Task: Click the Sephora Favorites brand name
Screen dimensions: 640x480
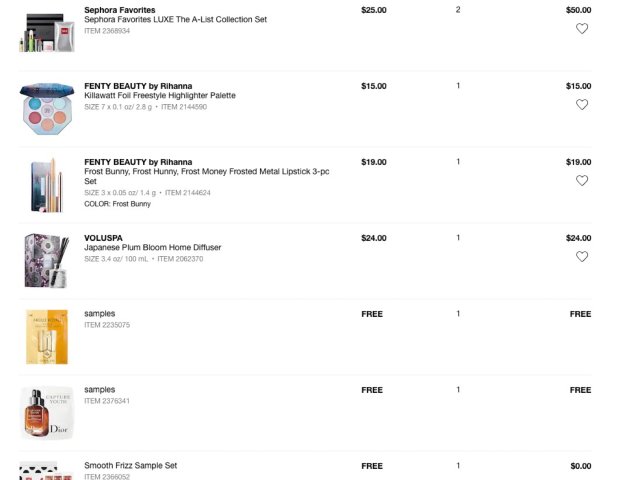Action: pos(119,10)
